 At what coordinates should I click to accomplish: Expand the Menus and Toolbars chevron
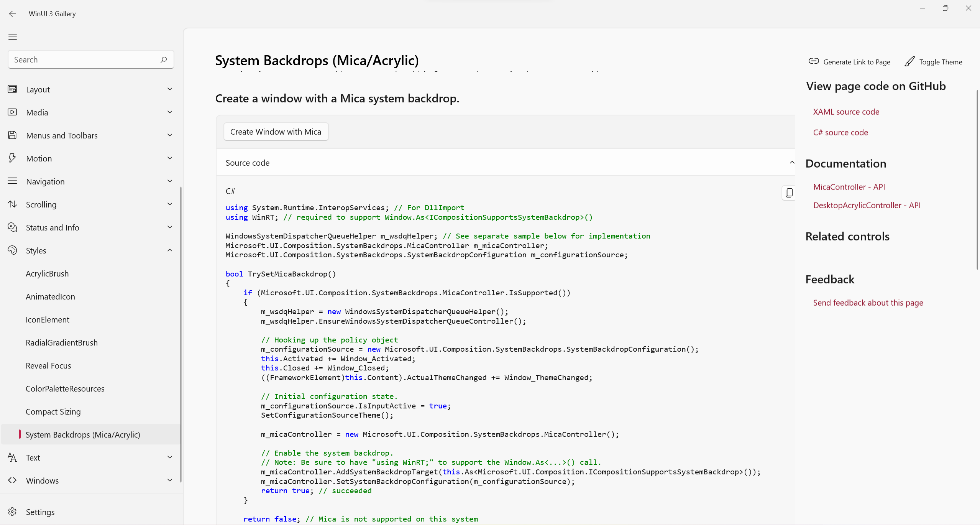point(170,135)
